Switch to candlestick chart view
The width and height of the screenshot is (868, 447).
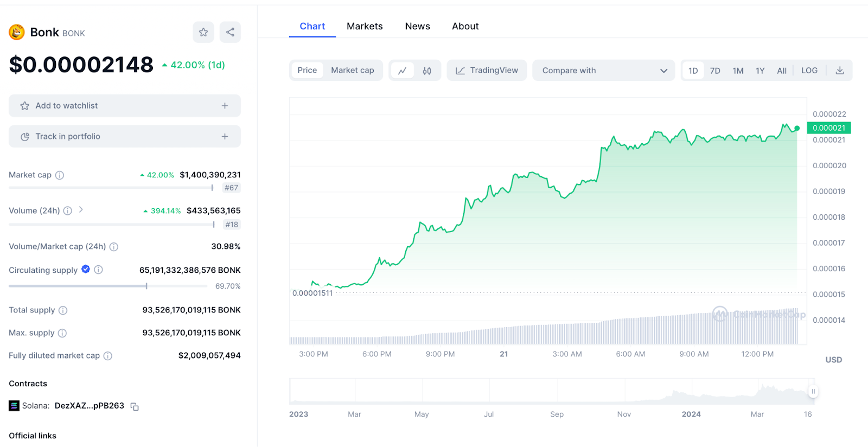(427, 71)
